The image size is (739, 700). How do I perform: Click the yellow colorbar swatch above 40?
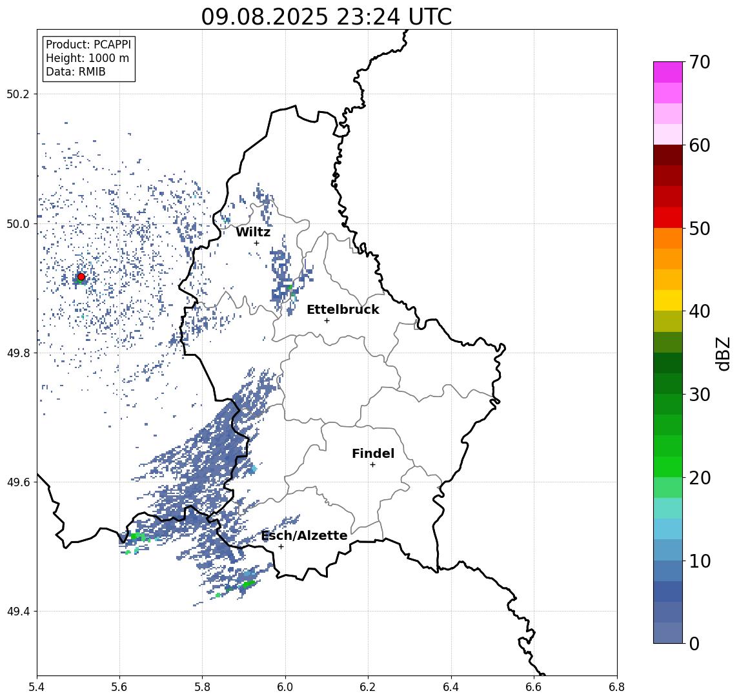pos(668,300)
